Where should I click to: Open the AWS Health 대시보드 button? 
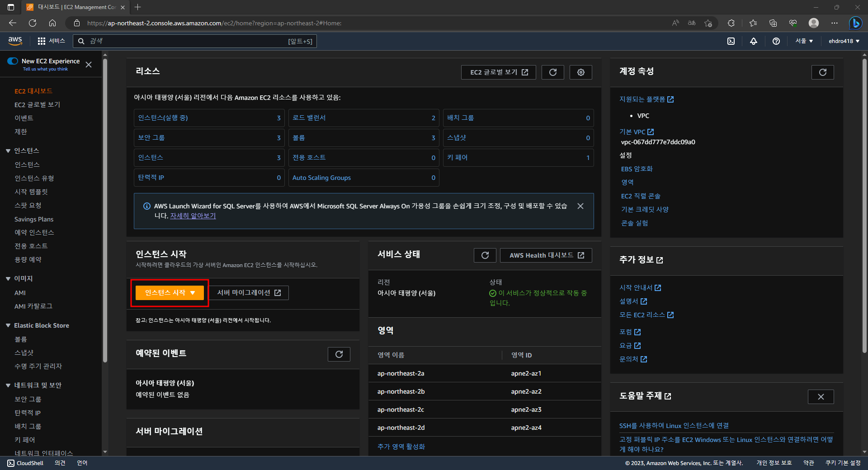546,255
